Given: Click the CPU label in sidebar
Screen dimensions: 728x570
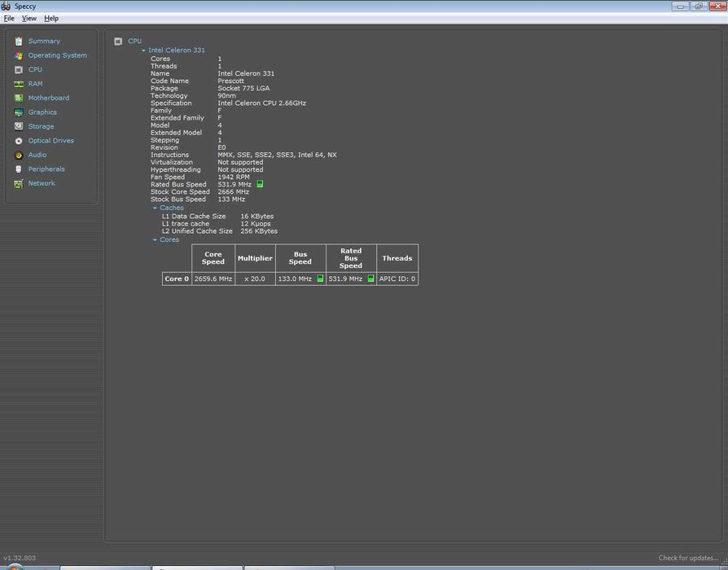Looking at the screenshot, I should pos(35,69).
